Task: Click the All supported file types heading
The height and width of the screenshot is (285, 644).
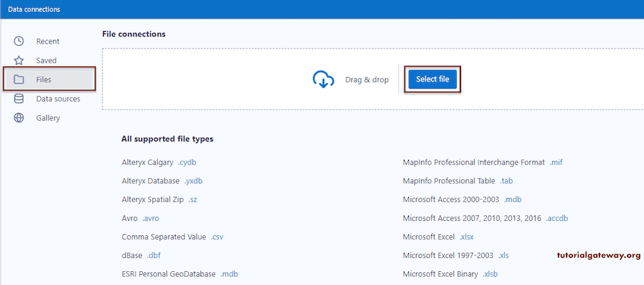Action: coord(167,139)
